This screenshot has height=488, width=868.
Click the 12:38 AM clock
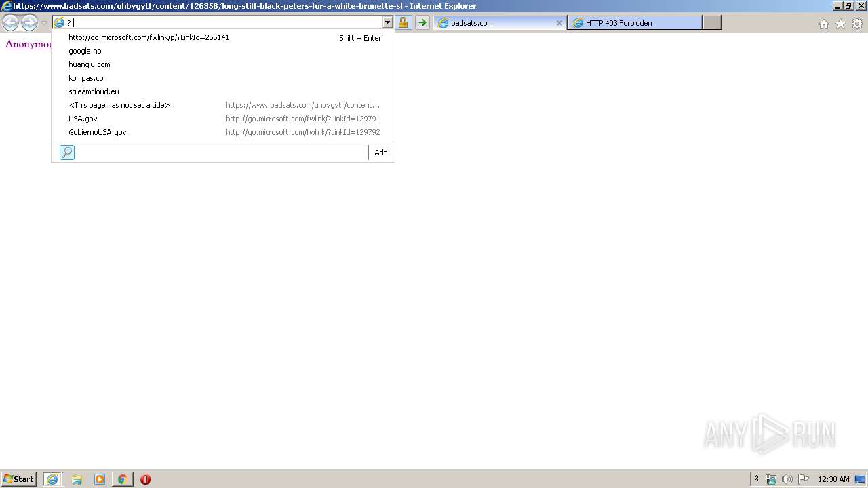click(x=833, y=479)
